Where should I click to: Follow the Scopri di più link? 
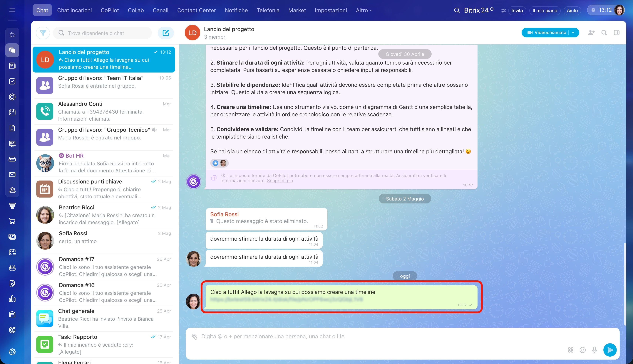[280, 181]
